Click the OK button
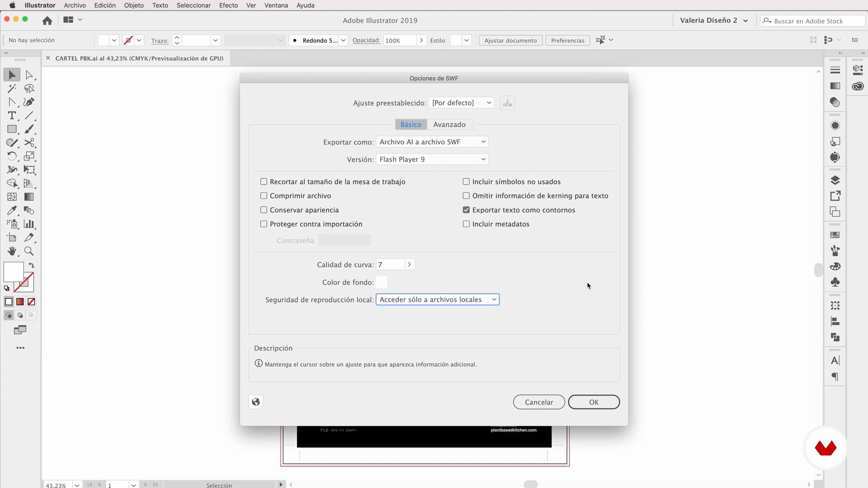Screen dimensions: 868x488 pyautogui.click(x=594, y=402)
